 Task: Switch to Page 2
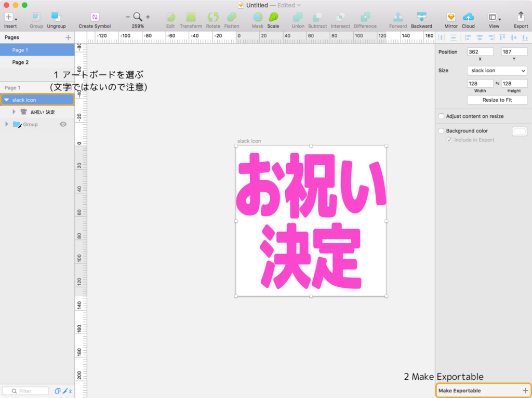[x=20, y=62]
